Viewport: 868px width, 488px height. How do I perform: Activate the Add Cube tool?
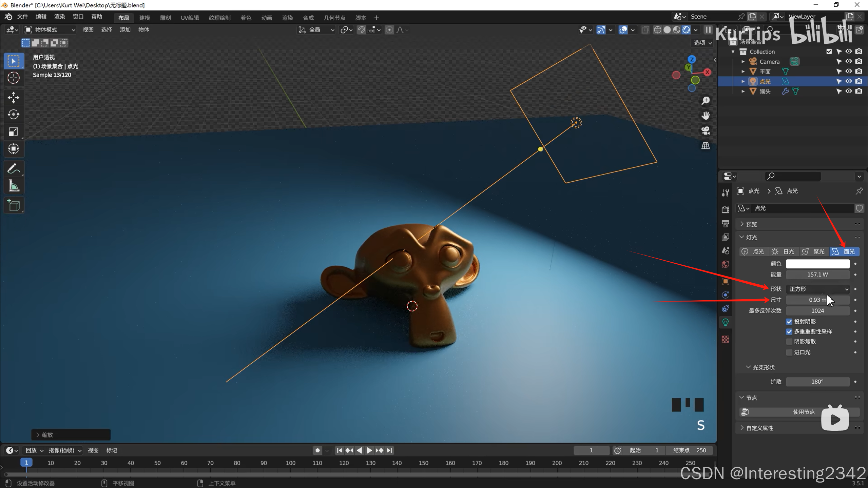(14, 205)
